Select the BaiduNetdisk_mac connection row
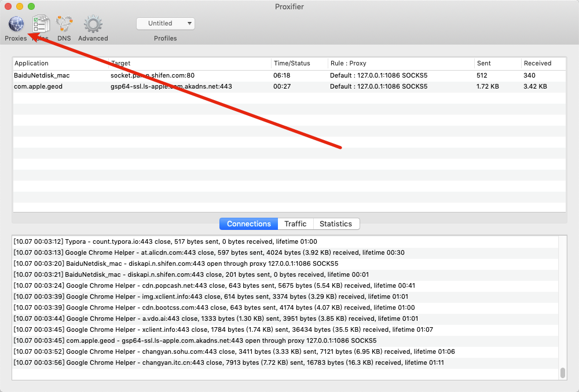This screenshot has width=579, height=392. 289,75
